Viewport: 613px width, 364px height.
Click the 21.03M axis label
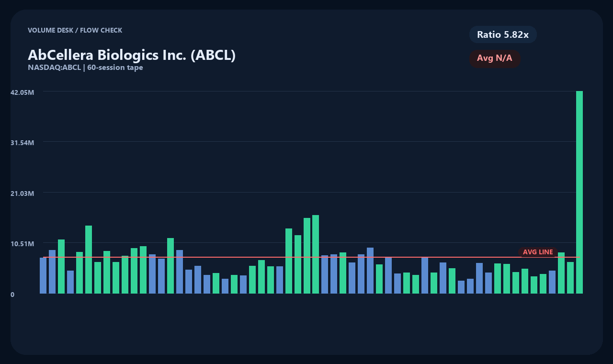pos(22,193)
